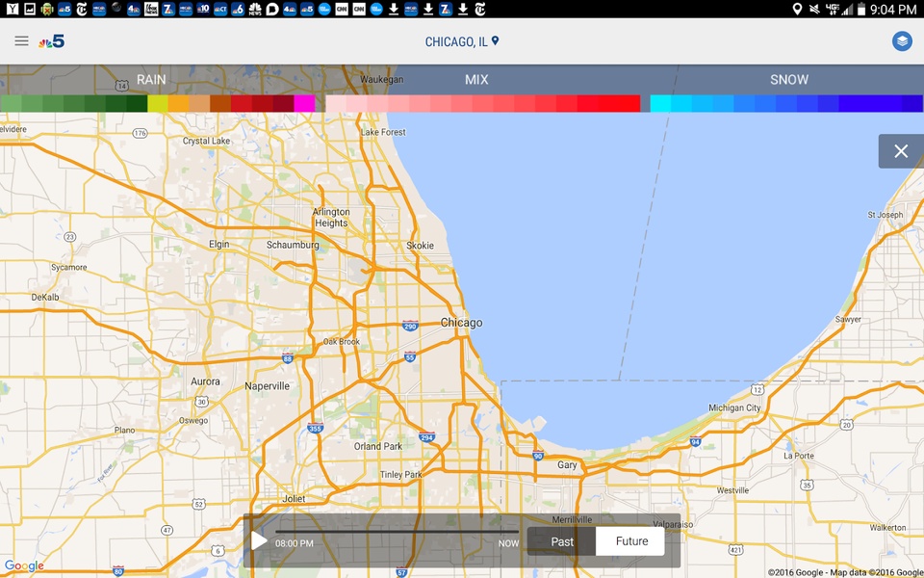This screenshot has width=924, height=578.
Task: Close the radar legend with the X
Action: (901, 151)
